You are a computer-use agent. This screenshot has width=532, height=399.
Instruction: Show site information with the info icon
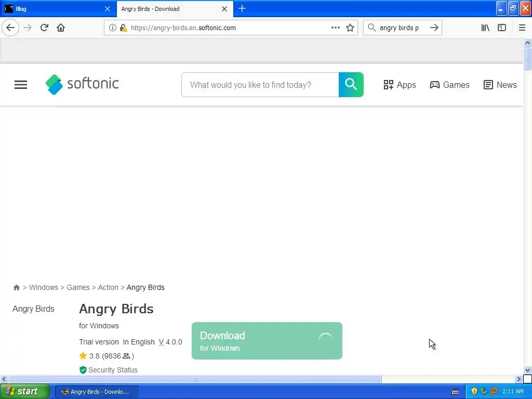[112, 28]
